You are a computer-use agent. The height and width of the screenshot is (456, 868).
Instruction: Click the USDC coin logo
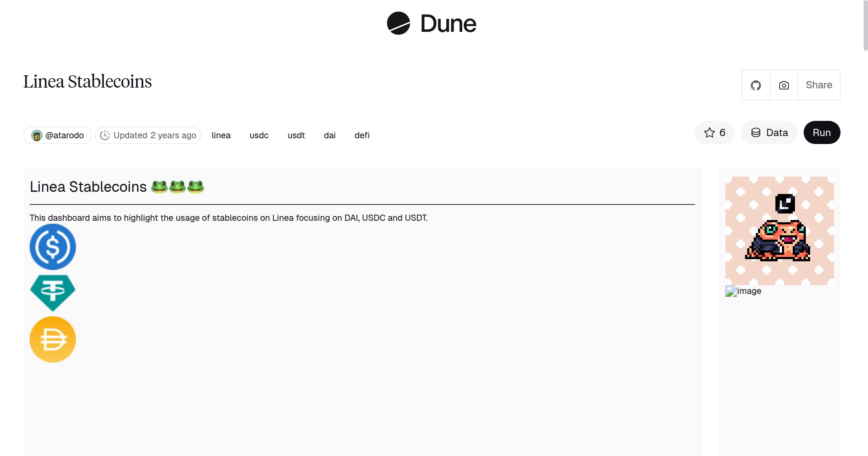point(53,247)
